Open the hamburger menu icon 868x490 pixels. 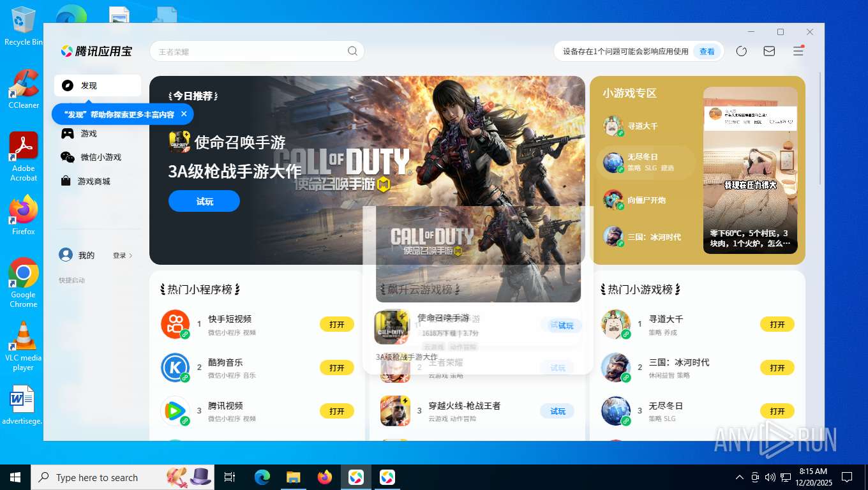coord(798,51)
